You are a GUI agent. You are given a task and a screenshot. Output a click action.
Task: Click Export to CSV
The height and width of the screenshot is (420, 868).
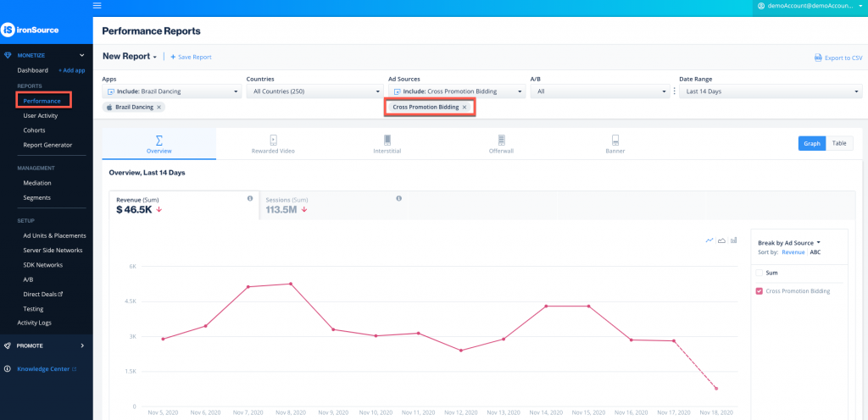(x=838, y=58)
